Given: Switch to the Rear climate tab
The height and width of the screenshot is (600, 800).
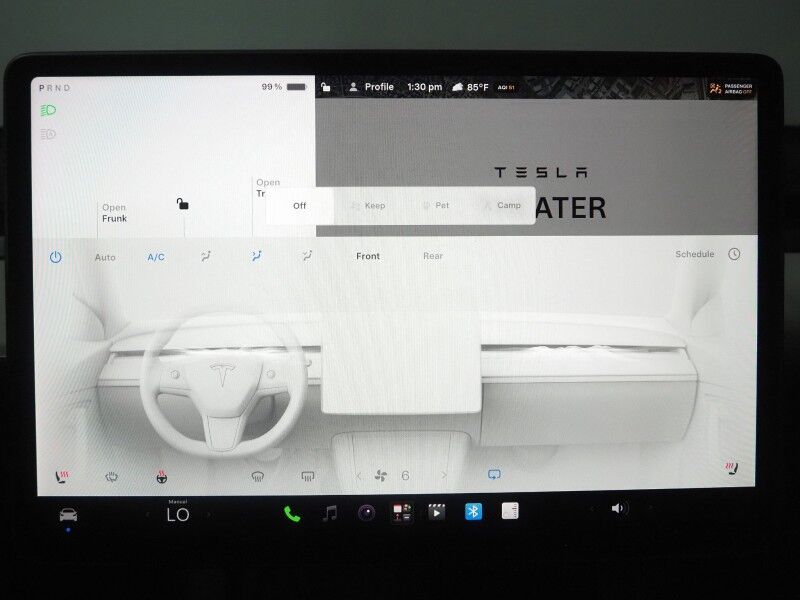Looking at the screenshot, I should pos(433,256).
